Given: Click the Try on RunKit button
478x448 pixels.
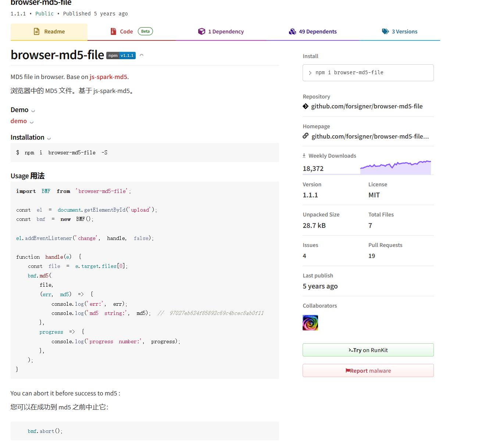Looking at the screenshot, I should click(368, 350).
